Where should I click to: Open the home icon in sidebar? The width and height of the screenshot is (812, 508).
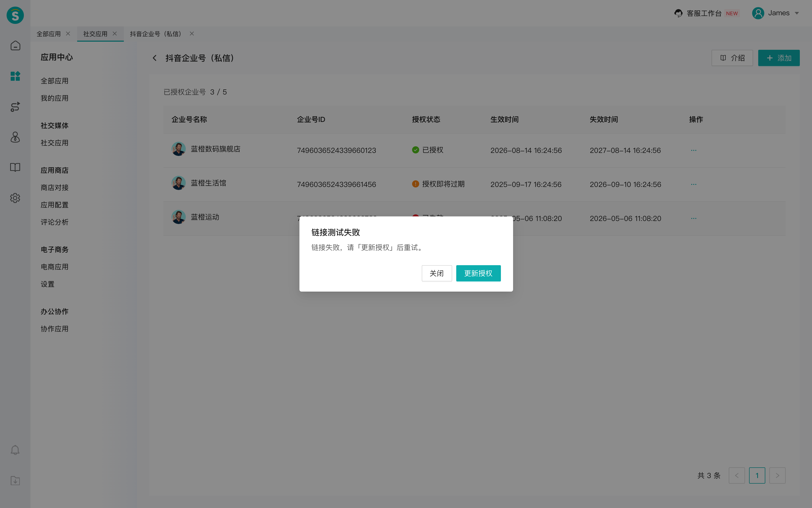click(x=15, y=46)
